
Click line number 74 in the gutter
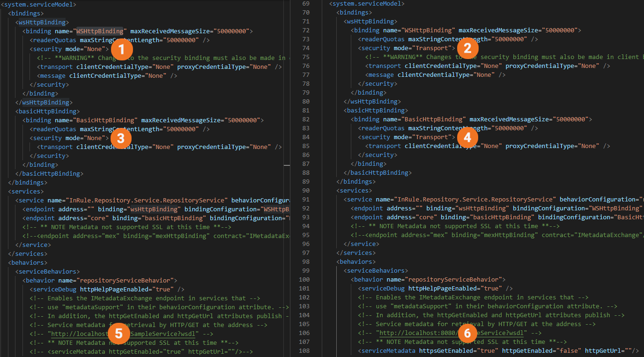click(x=306, y=48)
